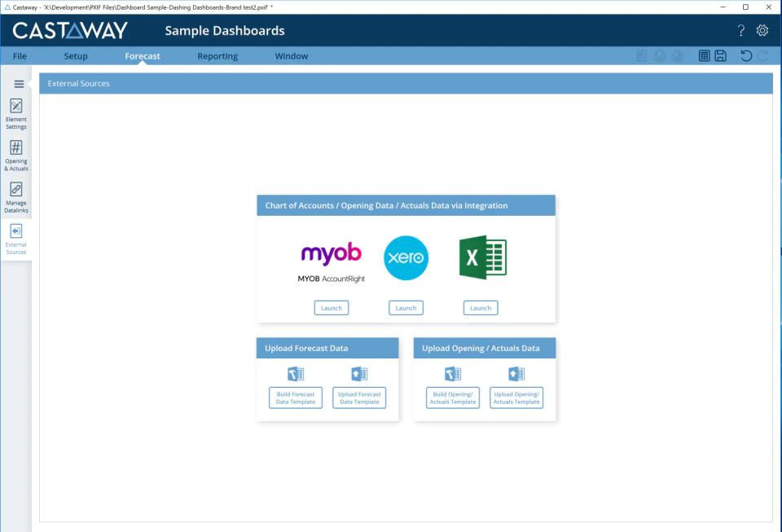The height and width of the screenshot is (532, 782).
Task: Select External Sources sidebar item
Action: pyautogui.click(x=16, y=240)
